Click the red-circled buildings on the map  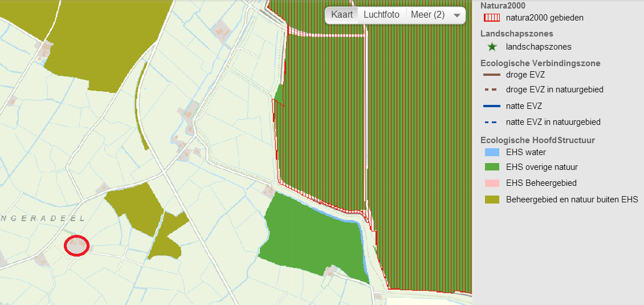[x=77, y=245]
